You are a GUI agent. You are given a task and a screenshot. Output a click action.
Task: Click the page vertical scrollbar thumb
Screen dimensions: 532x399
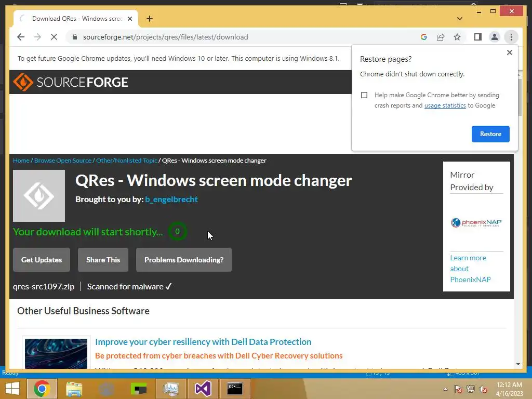[520, 97]
